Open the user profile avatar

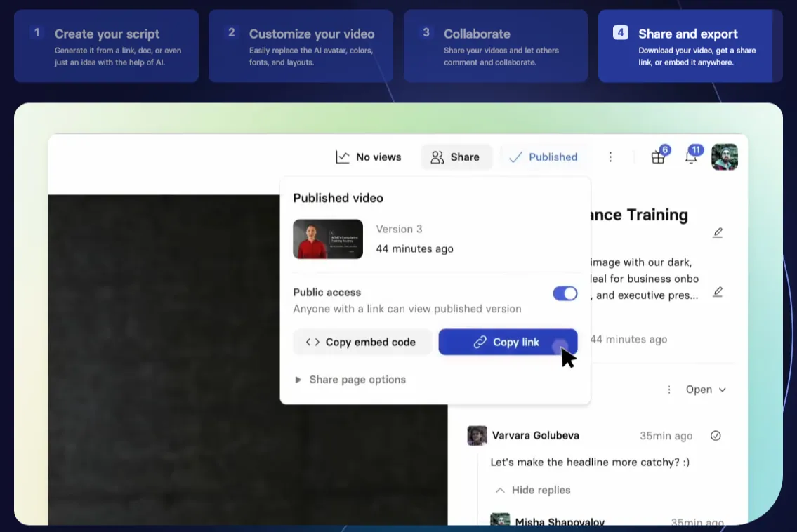724,157
